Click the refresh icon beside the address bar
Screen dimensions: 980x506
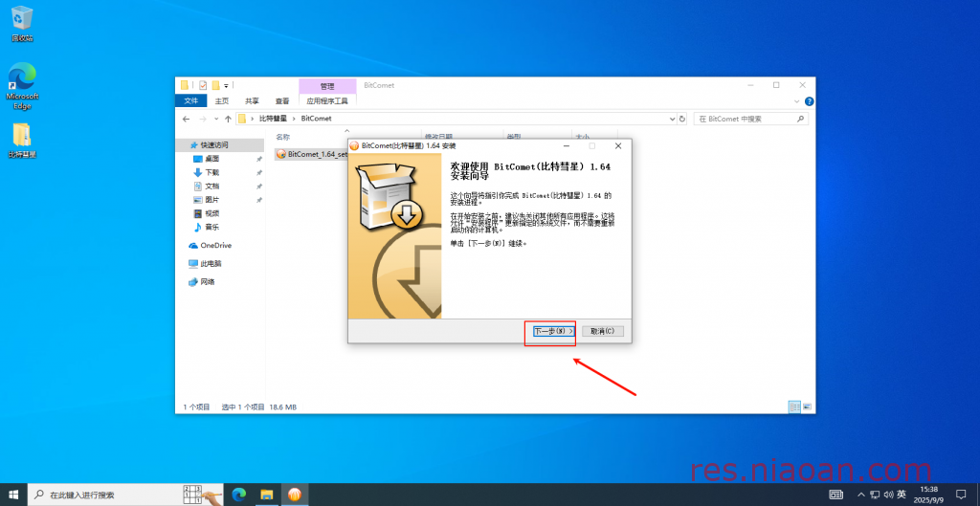click(681, 119)
